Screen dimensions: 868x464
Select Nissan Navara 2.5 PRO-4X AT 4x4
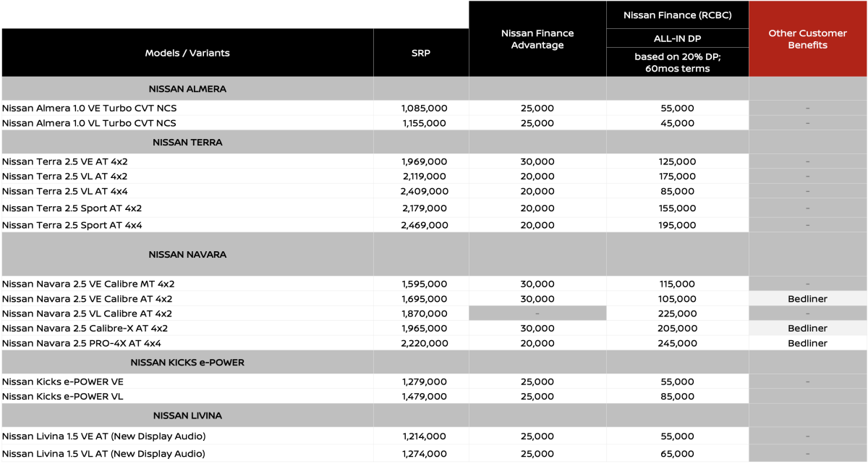click(x=82, y=343)
